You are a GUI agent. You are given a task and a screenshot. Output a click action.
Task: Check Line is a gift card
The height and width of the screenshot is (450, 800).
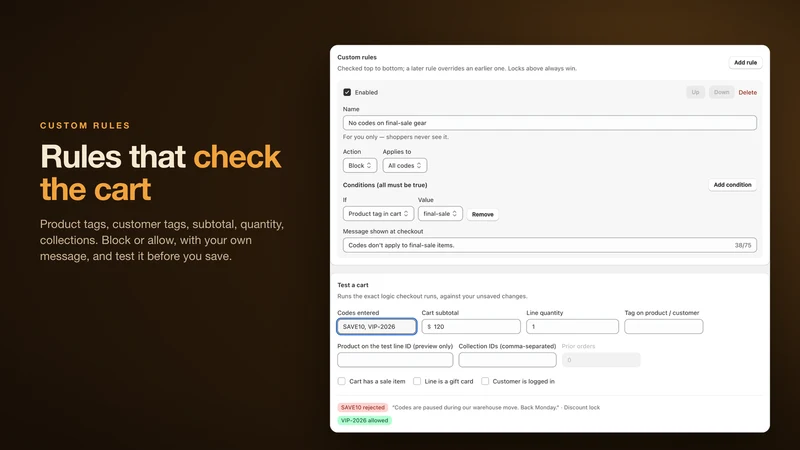pos(417,381)
